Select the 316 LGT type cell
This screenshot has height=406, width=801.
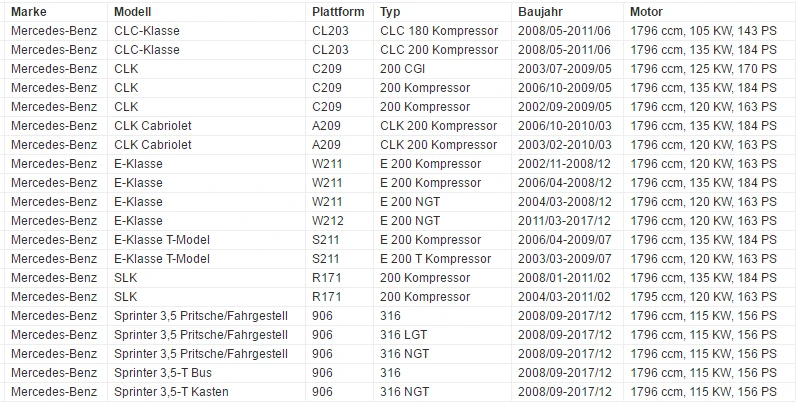pos(442,335)
